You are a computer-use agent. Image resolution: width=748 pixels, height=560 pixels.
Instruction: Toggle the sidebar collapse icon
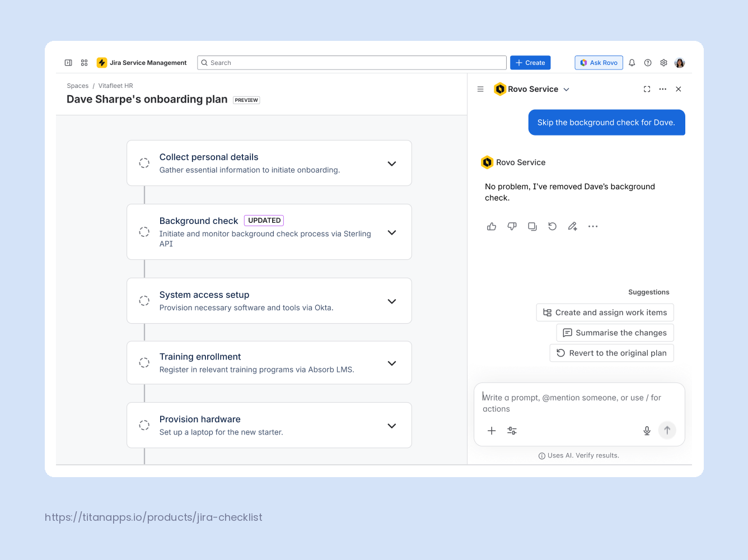pos(68,63)
